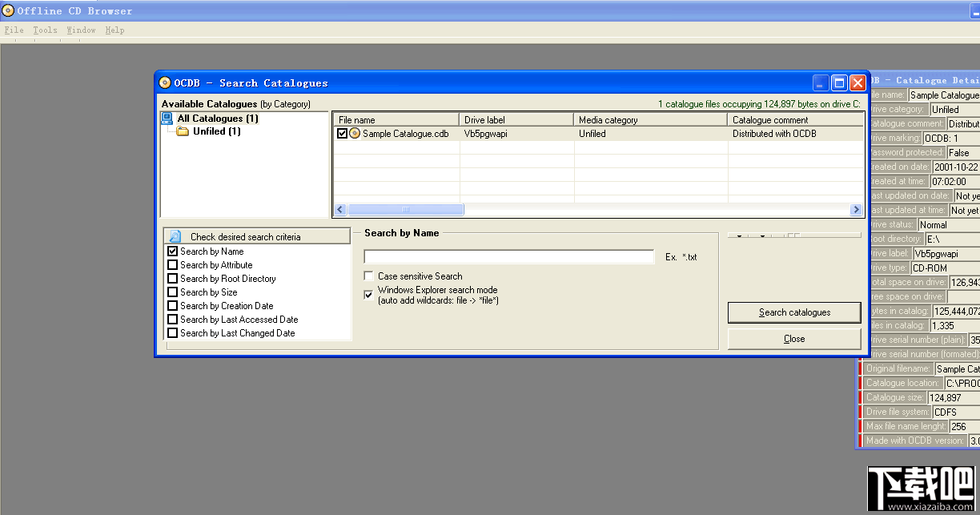980x515 pixels.
Task: Uncheck the Sample Catalogue.cdb entry
Action: pyautogui.click(x=343, y=133)
